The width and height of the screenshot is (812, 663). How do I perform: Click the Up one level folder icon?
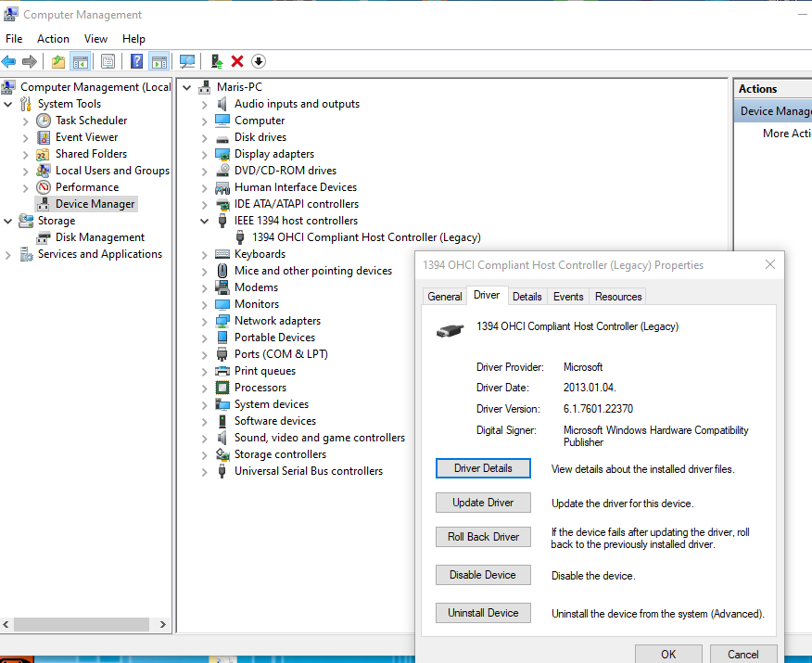tap(58, 61)
